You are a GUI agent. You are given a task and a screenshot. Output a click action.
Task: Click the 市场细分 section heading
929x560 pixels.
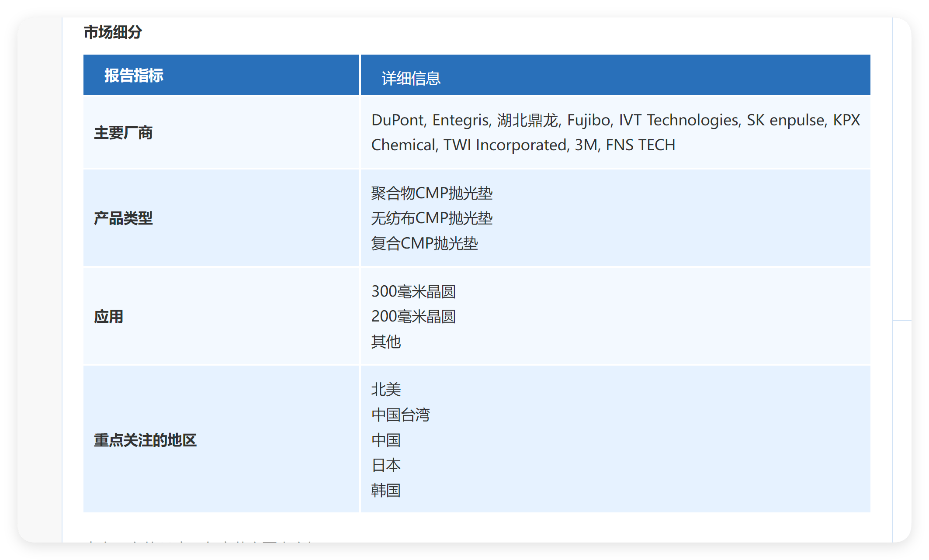pos(113,32)
